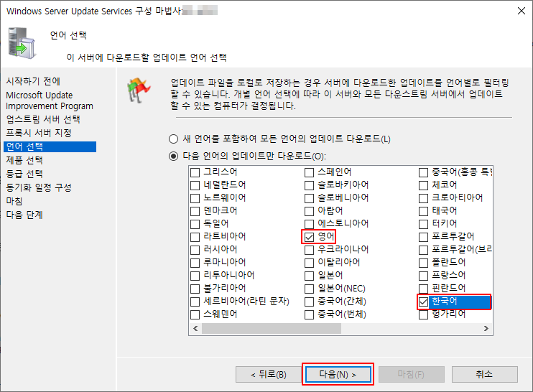Check the 독일어 checkbox
533x392 pixels.
coord(195,224)
